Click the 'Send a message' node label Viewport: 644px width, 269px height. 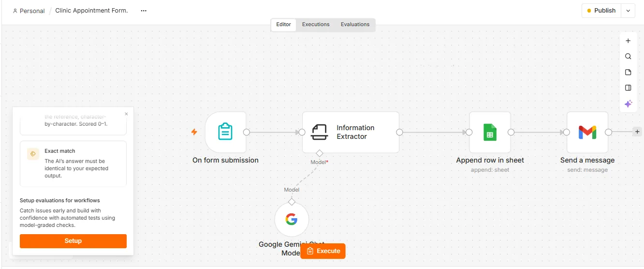click(587, 160)
